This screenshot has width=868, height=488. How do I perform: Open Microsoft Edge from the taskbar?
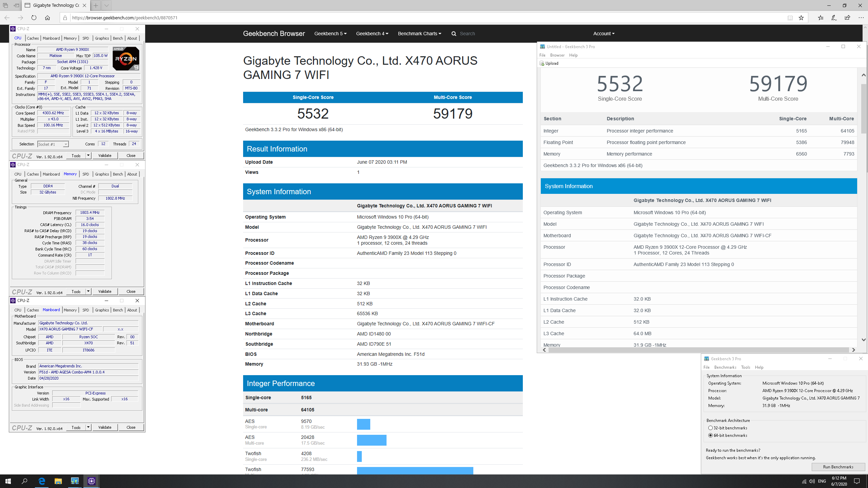pyautogui.click(x=42, y=481)
